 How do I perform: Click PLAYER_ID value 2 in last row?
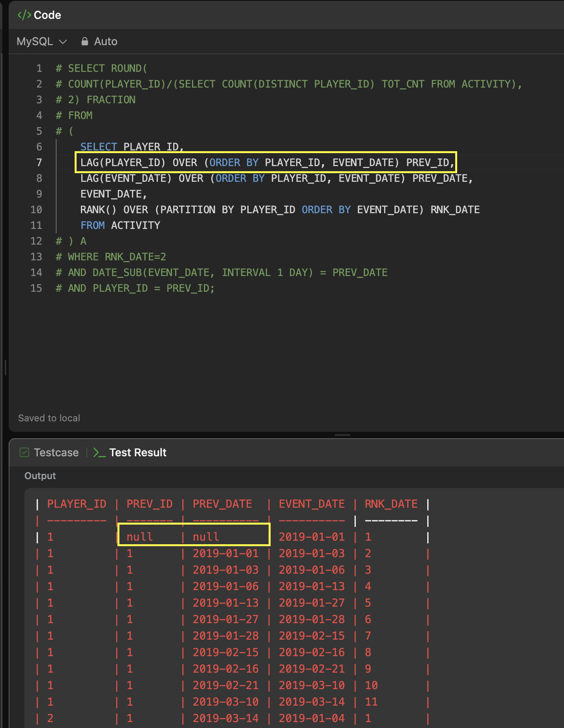pos(50,718)
